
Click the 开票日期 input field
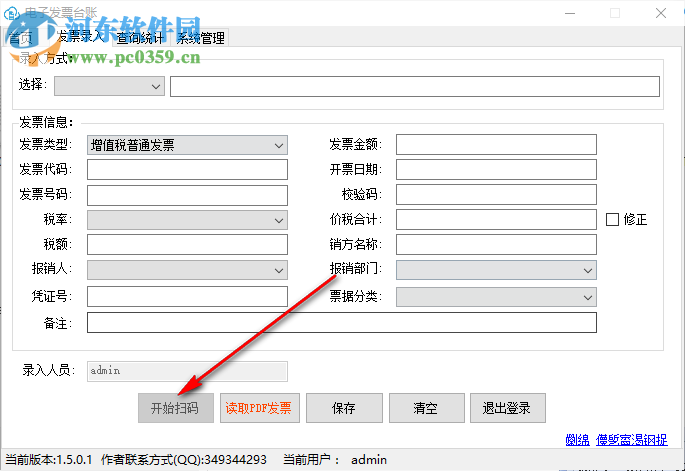(x=496, y=170)
